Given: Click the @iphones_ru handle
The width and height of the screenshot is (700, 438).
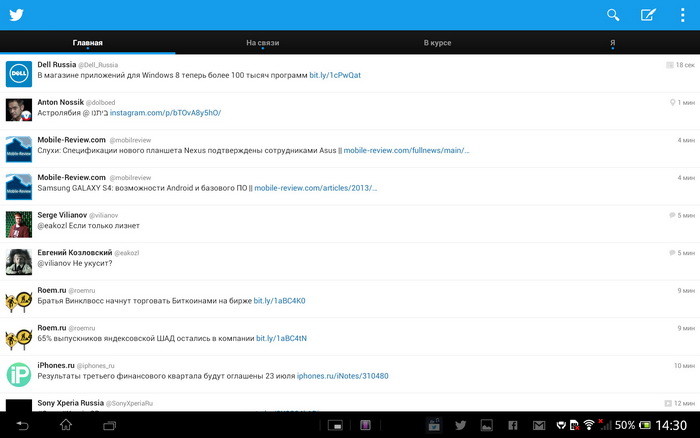Looking at the screenshot, I should [x=96, y=366].
